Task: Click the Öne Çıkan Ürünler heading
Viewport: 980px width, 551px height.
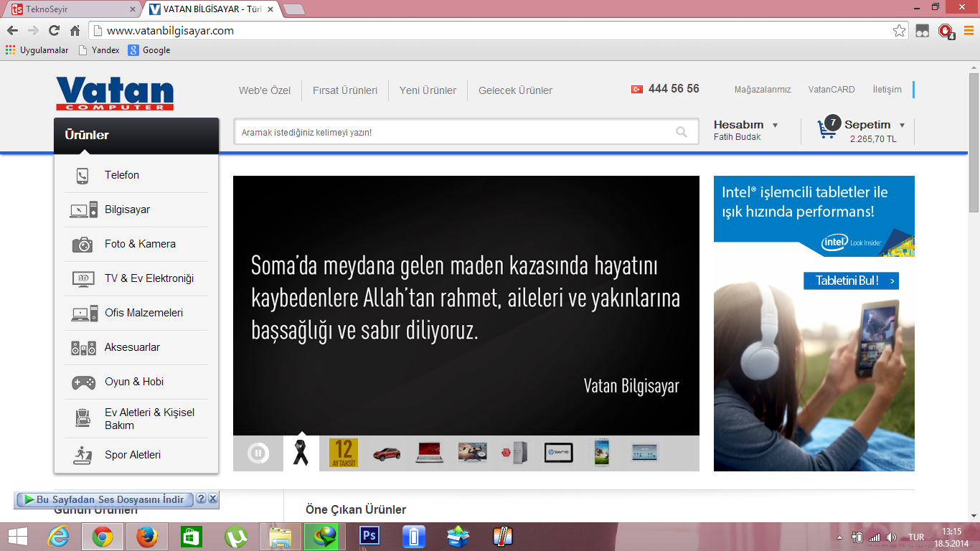Action: (356, 509)
